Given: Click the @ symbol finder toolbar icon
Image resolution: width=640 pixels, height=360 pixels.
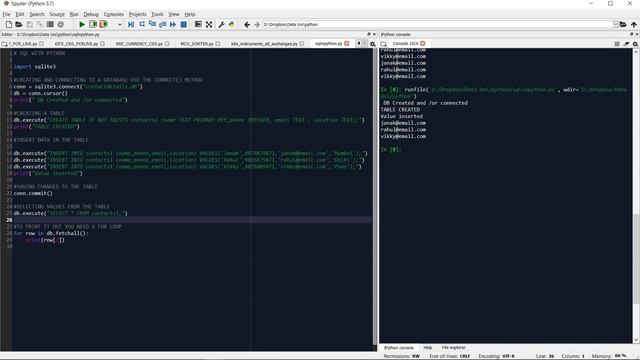Looking at the screenshot, I should pos(60,24).
